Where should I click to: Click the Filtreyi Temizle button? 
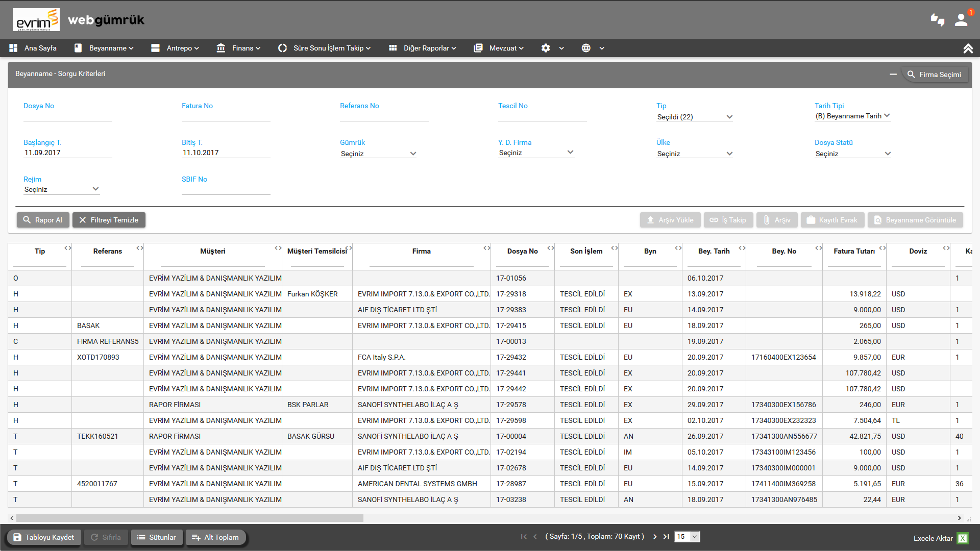[109, 220]
